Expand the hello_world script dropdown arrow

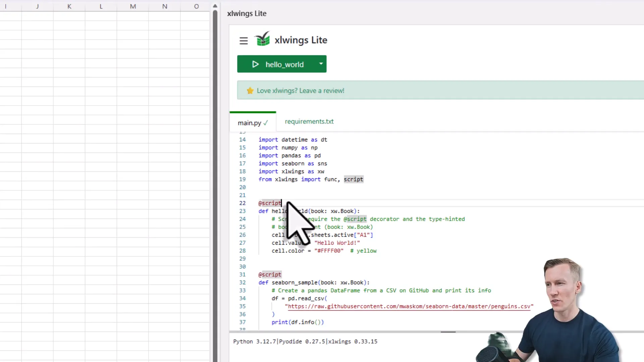pos(320,64)
